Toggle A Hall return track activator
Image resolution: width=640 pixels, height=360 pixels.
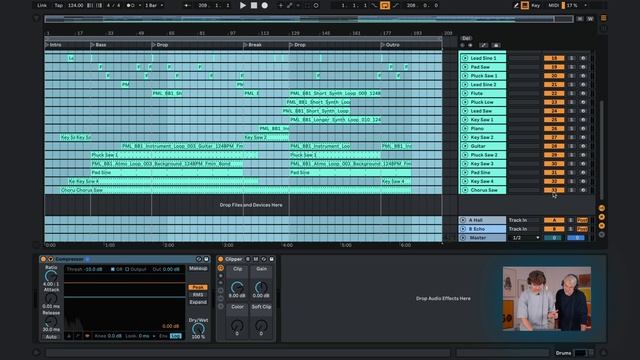(x=554, y=220)
